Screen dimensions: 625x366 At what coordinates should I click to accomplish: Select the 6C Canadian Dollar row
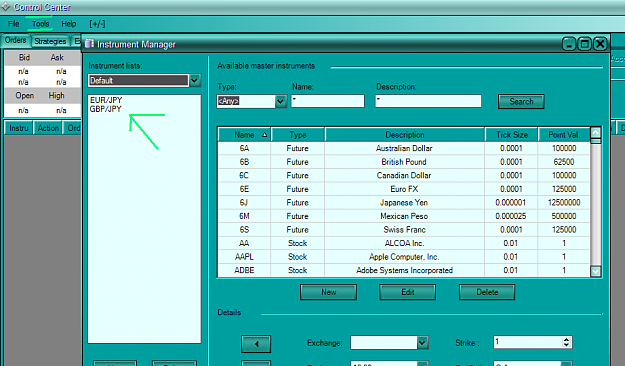(x=404, y=175)
